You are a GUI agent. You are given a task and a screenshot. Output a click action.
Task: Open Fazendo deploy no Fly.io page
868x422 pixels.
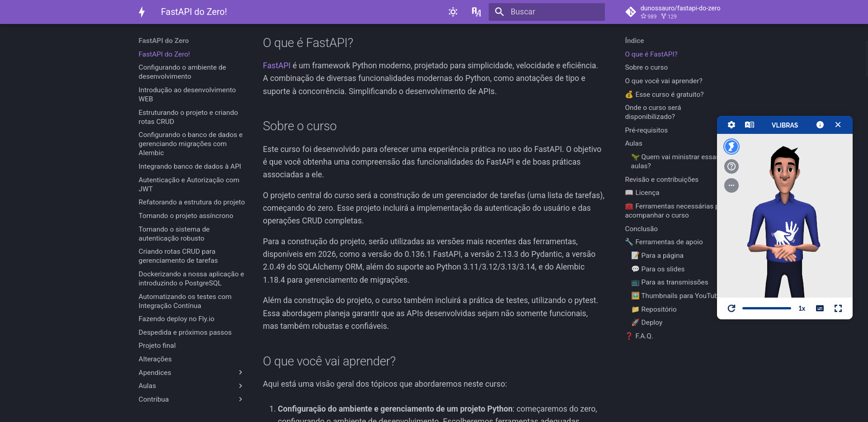(176, 319)
